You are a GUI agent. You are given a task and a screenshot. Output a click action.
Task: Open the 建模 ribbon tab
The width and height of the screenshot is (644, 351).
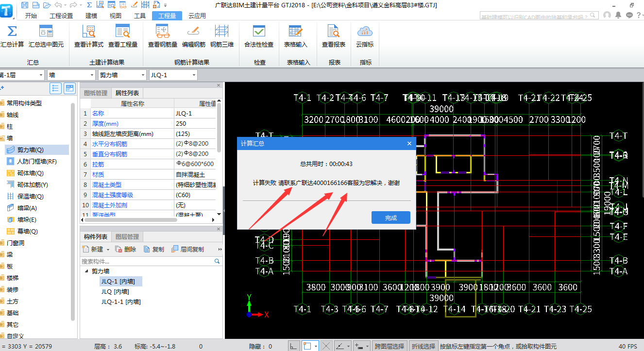pos(91,16)
